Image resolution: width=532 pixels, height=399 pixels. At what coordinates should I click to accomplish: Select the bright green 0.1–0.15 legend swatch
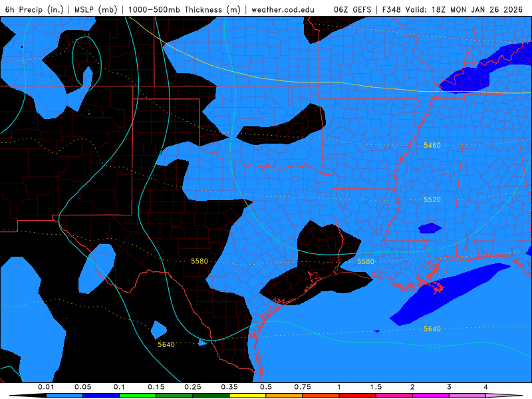click(138, 396)
